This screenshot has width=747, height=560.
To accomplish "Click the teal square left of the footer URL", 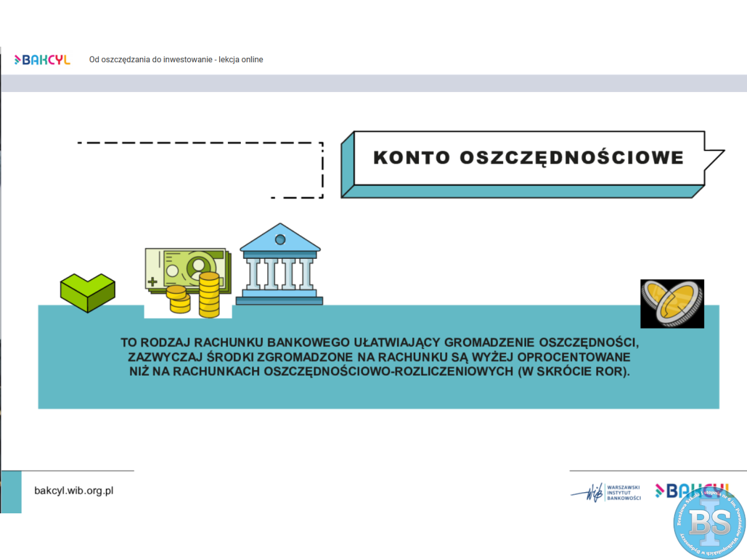I will 11,492.
